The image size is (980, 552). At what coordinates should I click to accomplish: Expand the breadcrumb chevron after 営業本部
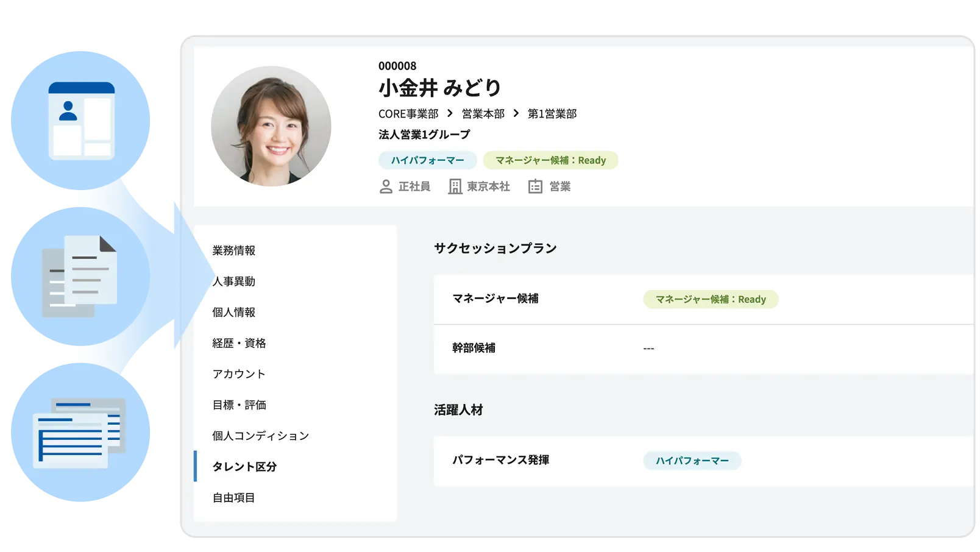[516, 113]
